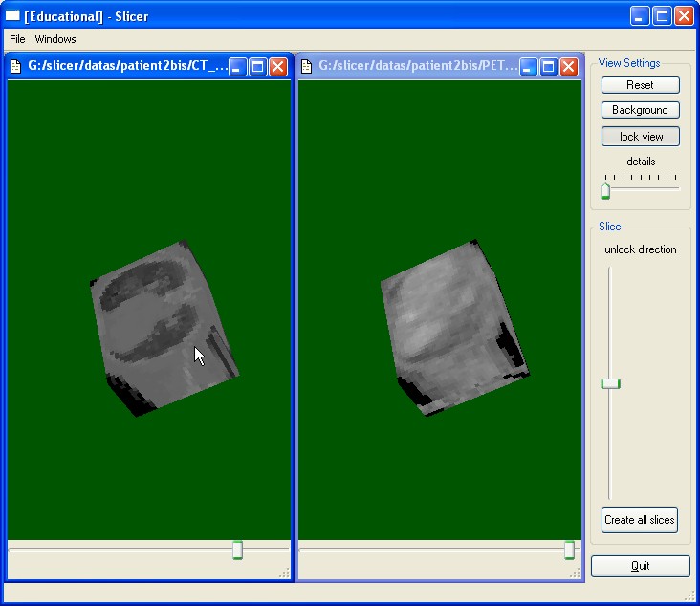This screenshot has height=606, width=700.
Task: Quit the application with Quit button
Action: pyautogui.click(x=640, y=566)
